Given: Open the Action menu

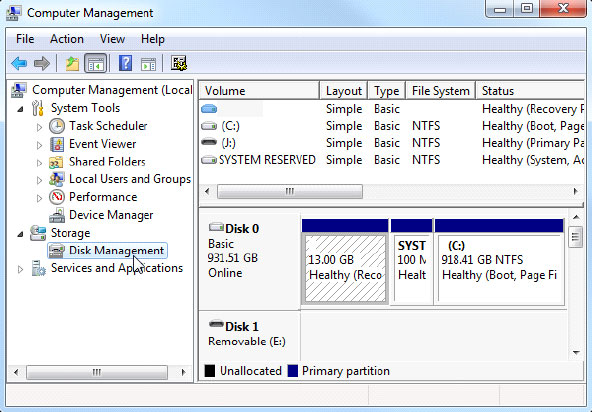Looking at the screenshot, I should tap(67, 39).
